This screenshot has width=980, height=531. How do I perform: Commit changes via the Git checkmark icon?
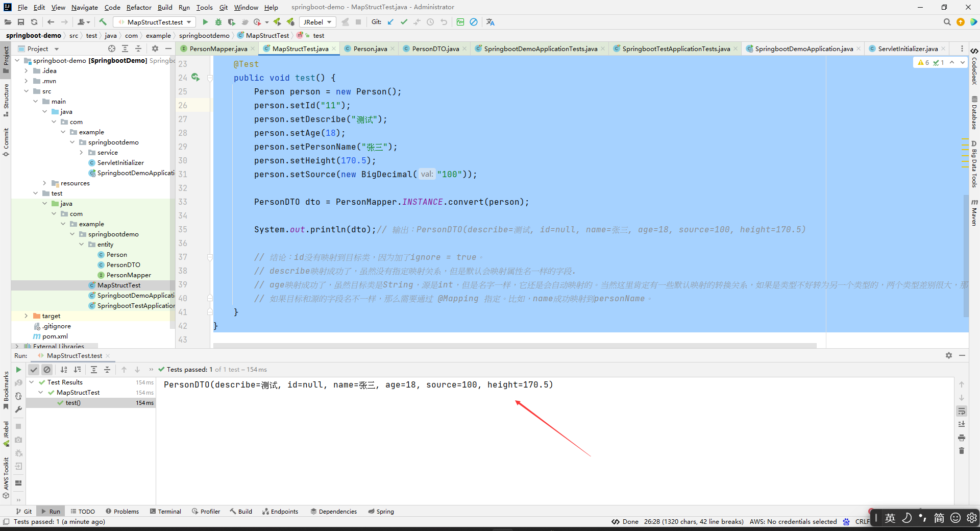[404, 22]
